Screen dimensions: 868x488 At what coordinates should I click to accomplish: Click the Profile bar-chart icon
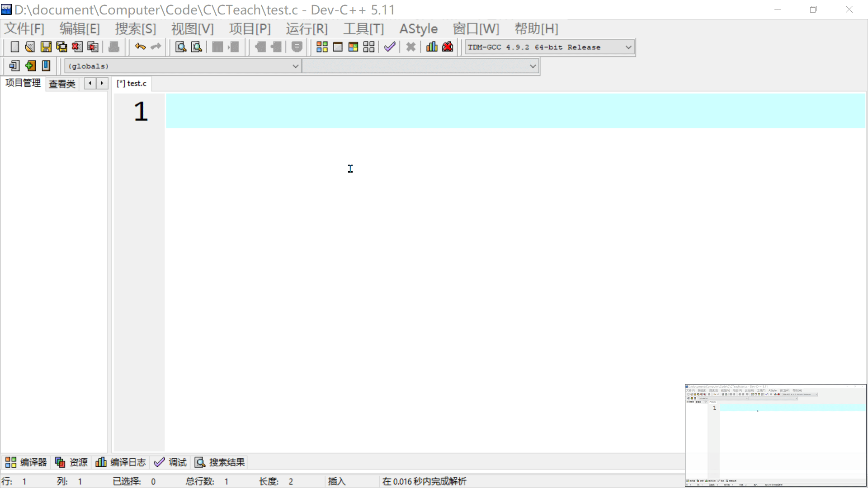[x=432, y=47]
